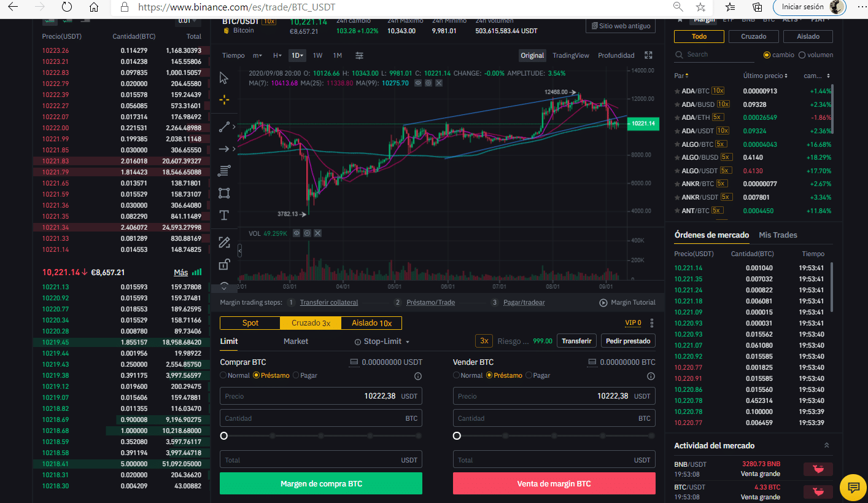Expand chart to fullscreen
Viewport: 868px width, 503px height.
pos(648,55)
